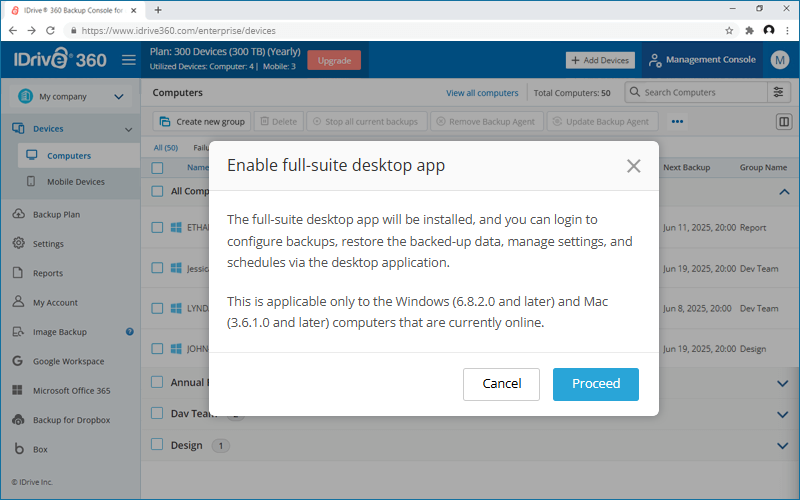Select Computers in the sidebar
800x500 pixels.
(x=79, y=156)
